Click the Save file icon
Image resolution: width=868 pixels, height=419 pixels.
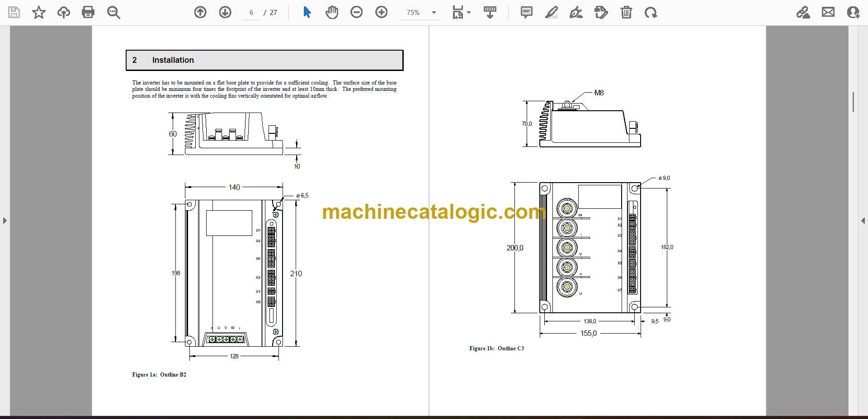tap(14, 12)
